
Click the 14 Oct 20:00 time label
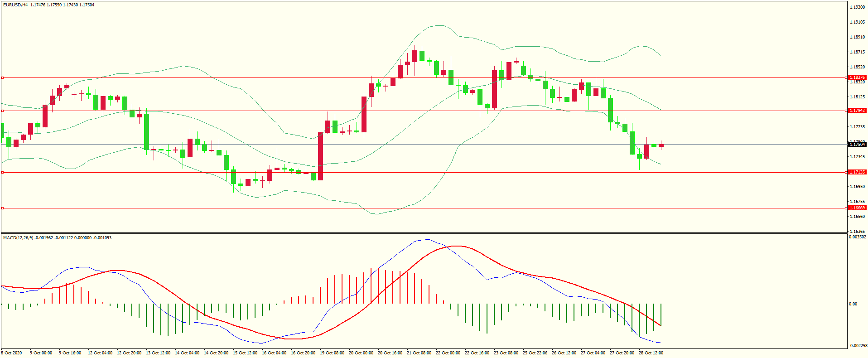[x=216, y=353]
